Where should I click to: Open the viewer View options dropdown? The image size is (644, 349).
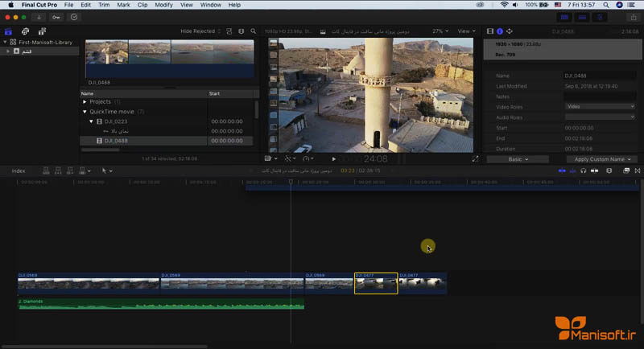click(466, 31)
